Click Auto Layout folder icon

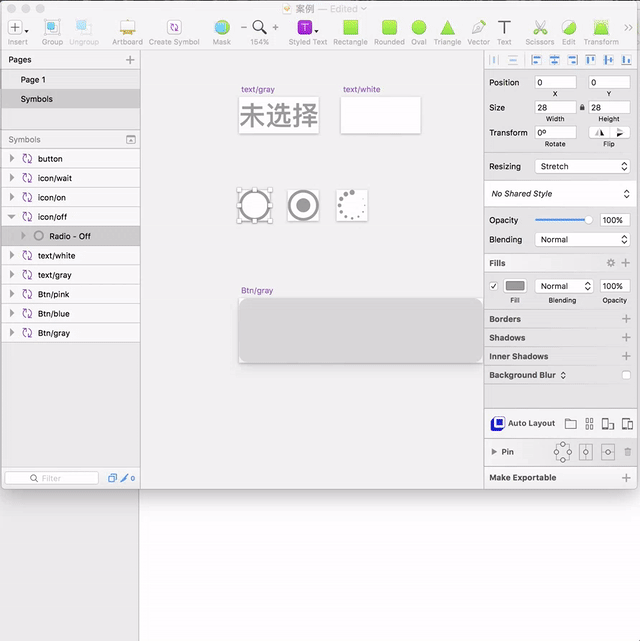point(571,424)
